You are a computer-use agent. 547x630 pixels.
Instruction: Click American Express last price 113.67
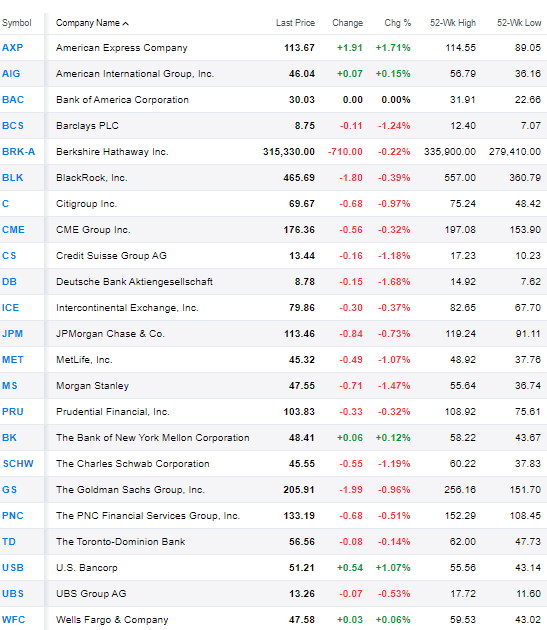click(x=299, y=47)
